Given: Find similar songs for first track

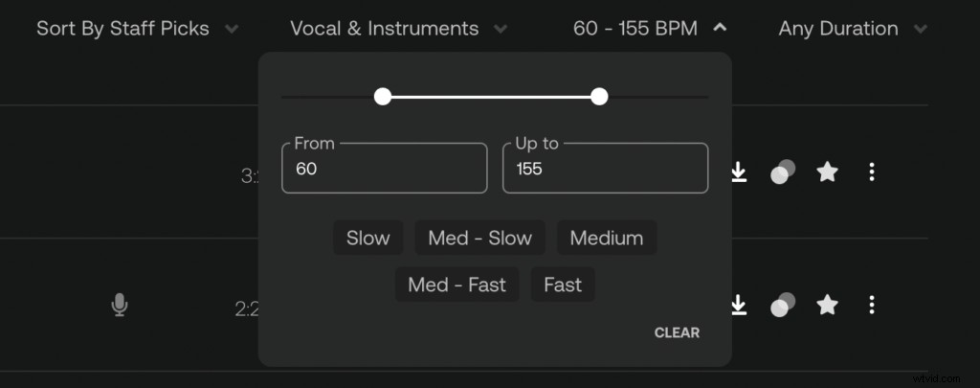Looking at the screenshot, I should pos(783,171).
